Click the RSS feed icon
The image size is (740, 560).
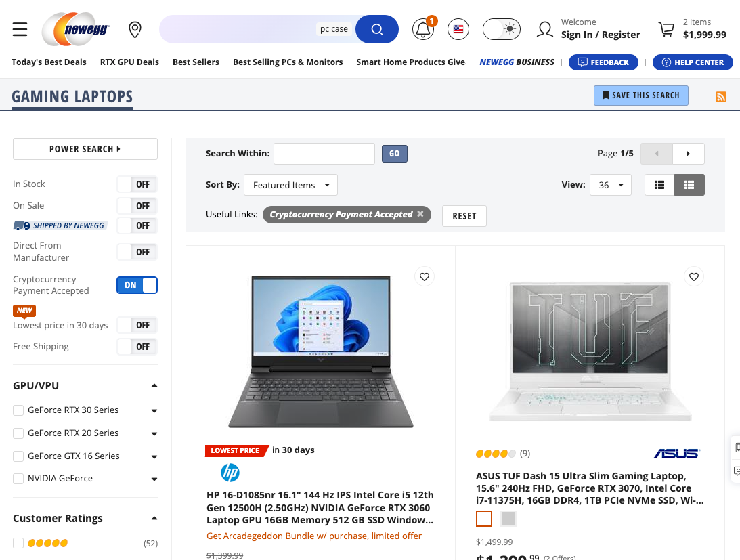(720, 97)
